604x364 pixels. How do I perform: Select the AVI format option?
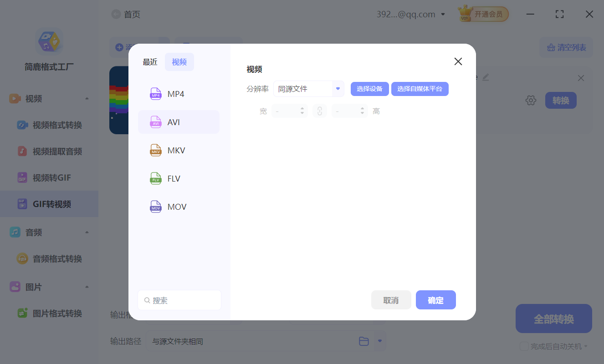[x=179, y=121]
